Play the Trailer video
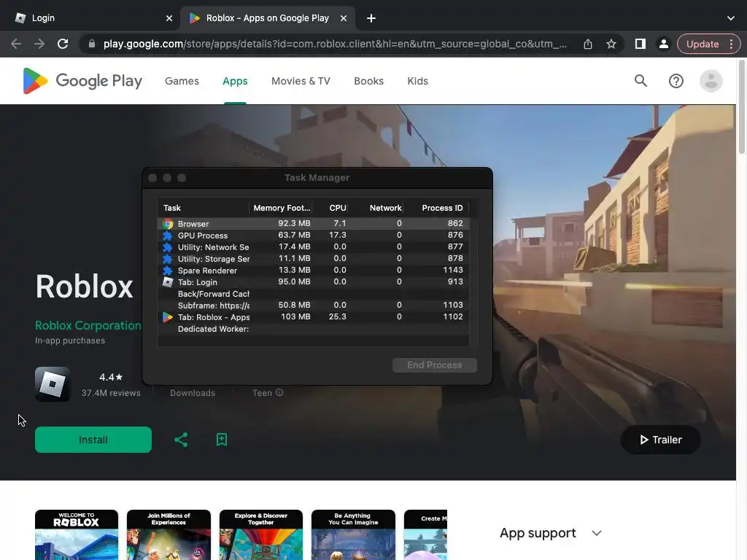 [x=660, y=440]
